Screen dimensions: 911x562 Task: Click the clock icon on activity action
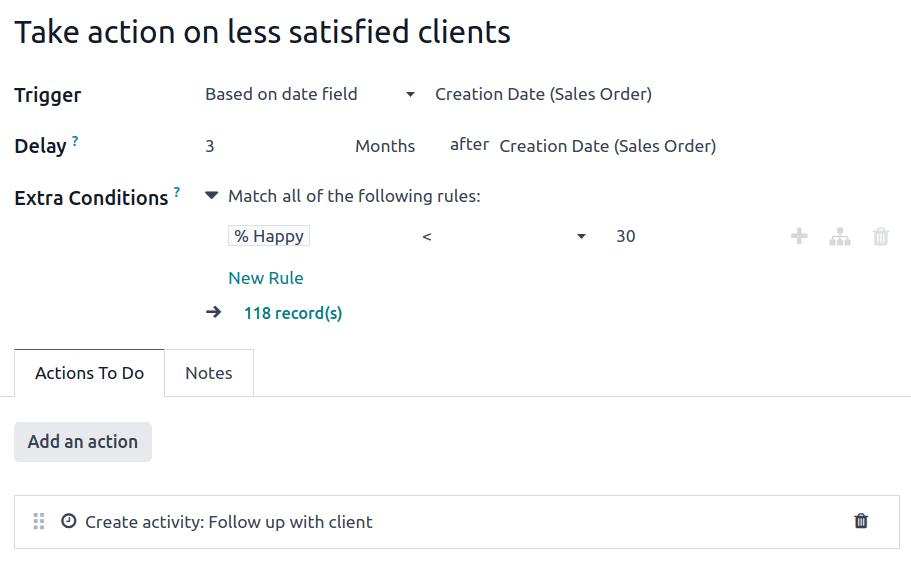(x=69, y=521)
